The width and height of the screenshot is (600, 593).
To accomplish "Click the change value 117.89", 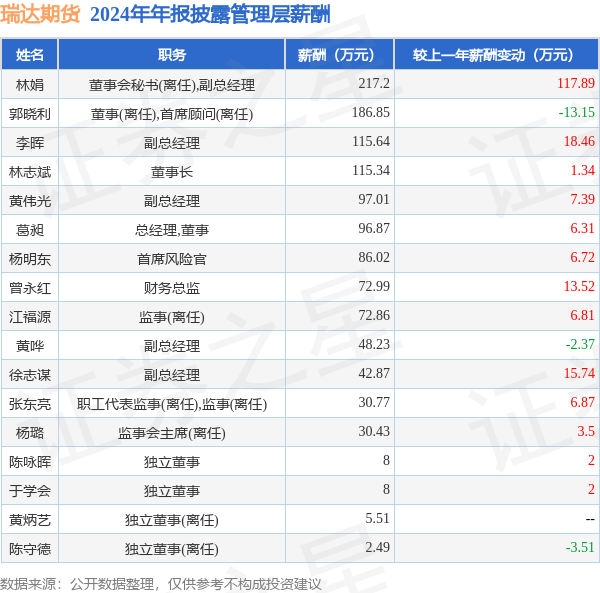I will pos(576,83).
